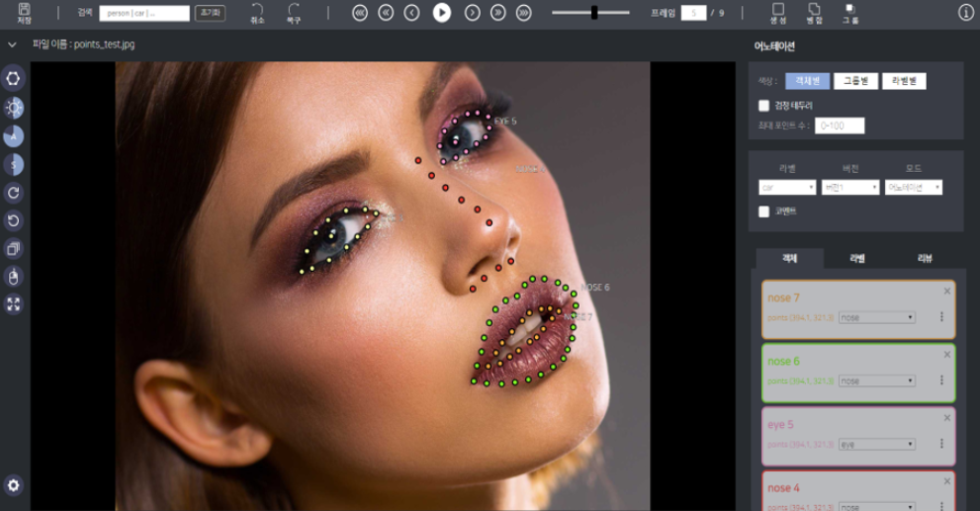Select the 그룹별 color mode button
Image resolution: width=980 pixels, height=511 pixels.
(855, 81)
